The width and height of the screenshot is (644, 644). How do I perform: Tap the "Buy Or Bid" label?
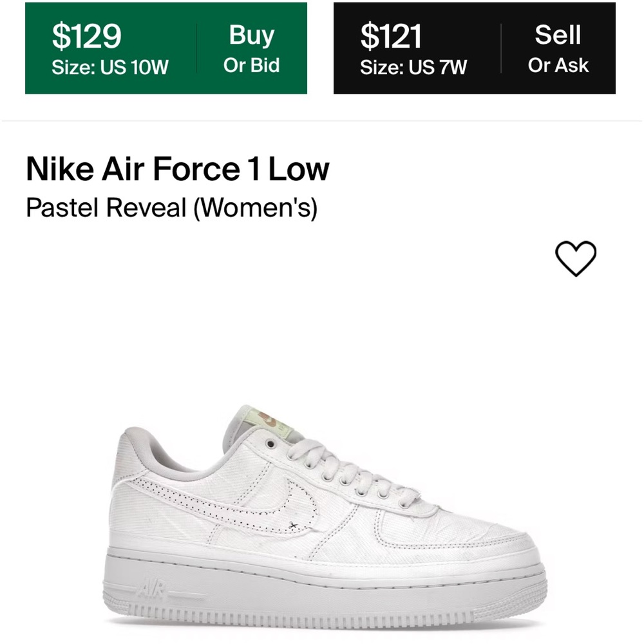(x=251, y=49)
